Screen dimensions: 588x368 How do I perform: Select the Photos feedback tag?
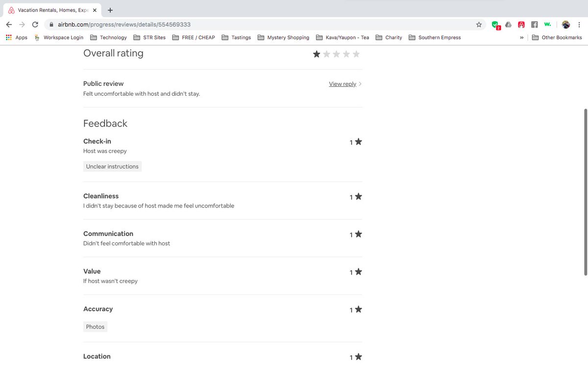(x=95, y=326)
